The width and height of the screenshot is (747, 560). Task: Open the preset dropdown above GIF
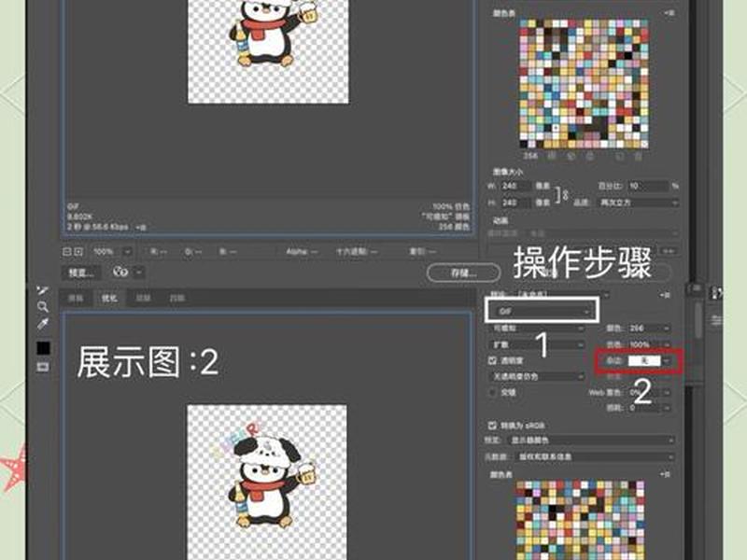(563, 295)
